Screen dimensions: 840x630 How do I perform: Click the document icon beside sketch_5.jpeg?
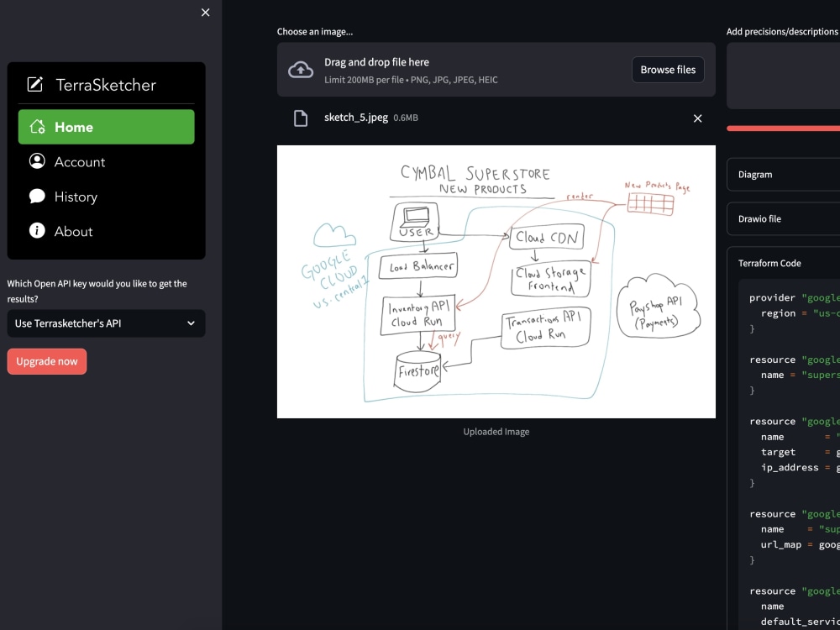pyautogui.click(x=301, y=118)
